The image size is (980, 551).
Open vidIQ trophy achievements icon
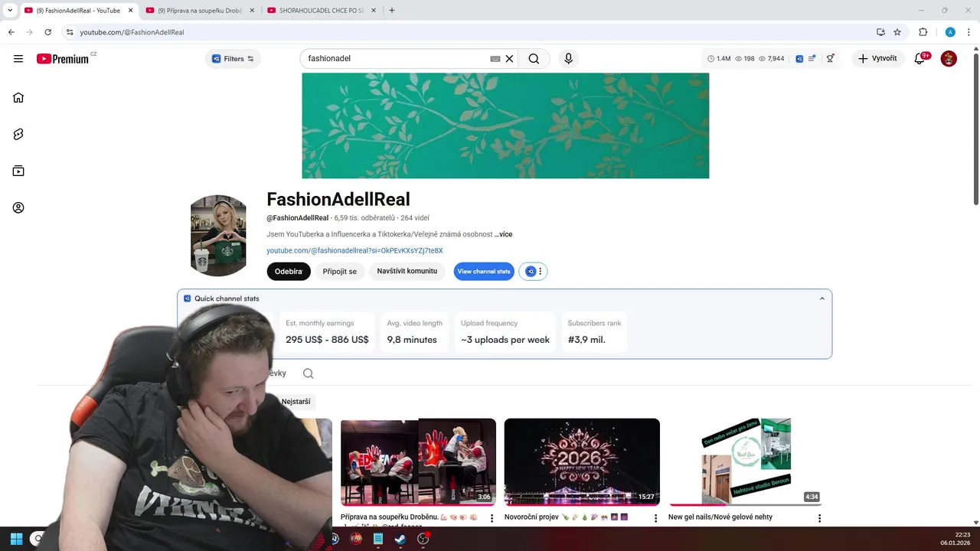coord(831,59)
